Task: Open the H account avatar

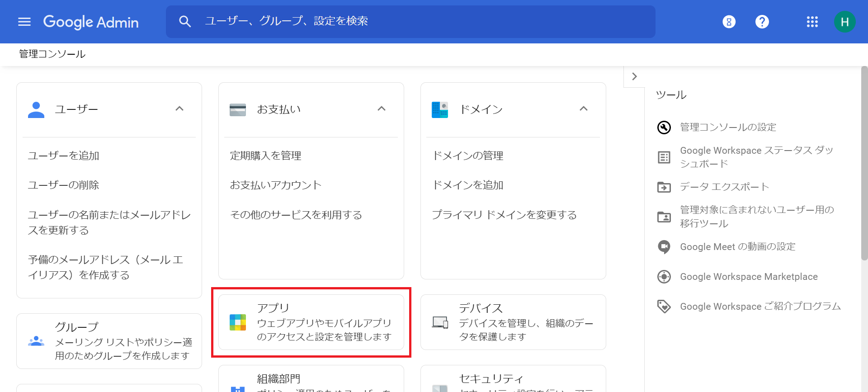Action: (x=844, y=22)
